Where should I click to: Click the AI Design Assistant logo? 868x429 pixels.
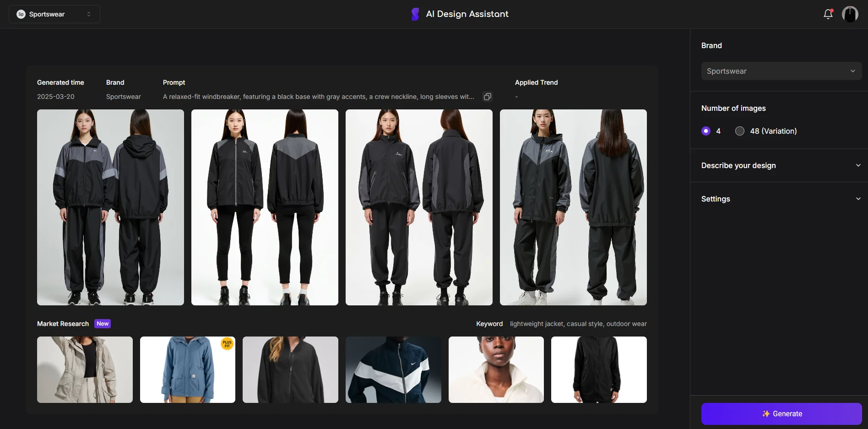click(415, 14)
